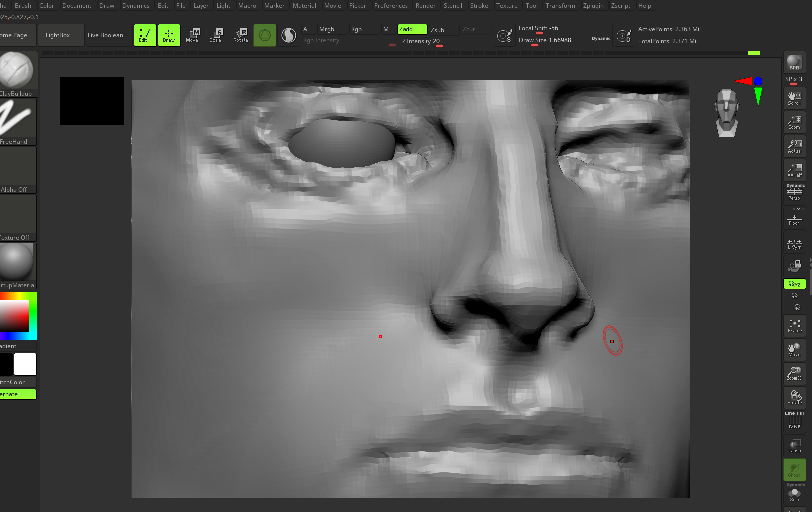Viewport: 812px width, 512px height.
Task: Click the Frame view icon
Action: 794,326
